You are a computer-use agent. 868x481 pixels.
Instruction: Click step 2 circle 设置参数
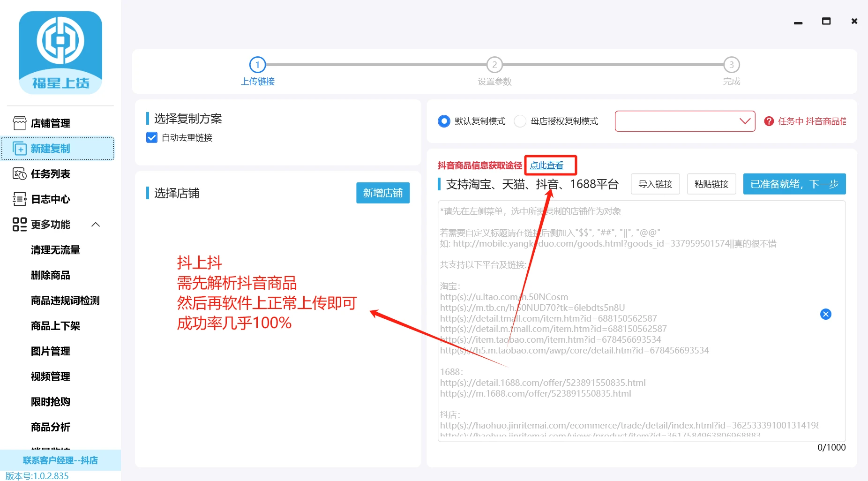pos(494,65)
